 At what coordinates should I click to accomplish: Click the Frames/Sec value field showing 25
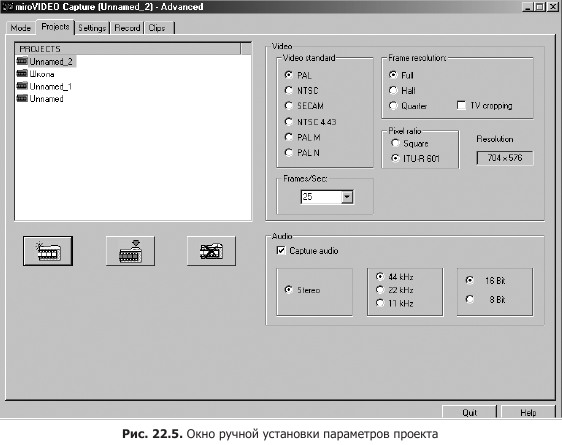click(321, 197)
